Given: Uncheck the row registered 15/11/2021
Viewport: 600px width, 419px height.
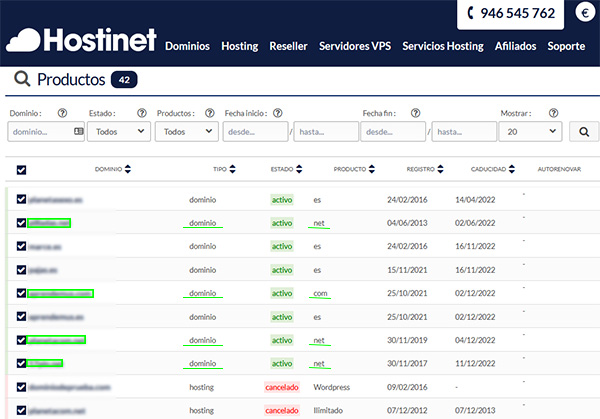Looking at the screenshot, I should pyautogui.click(x=21, y=270).
